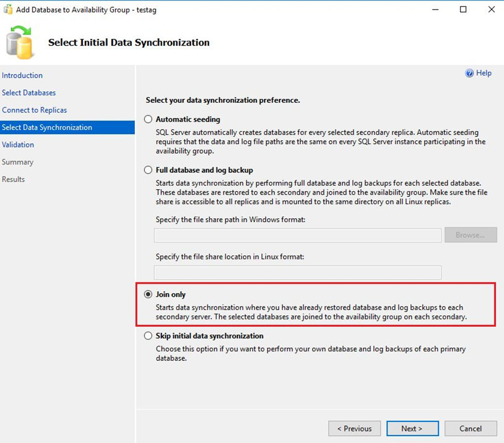Jump to the Validation step
Viewport: 504px width, 443px height.
(x=18, y=145)
